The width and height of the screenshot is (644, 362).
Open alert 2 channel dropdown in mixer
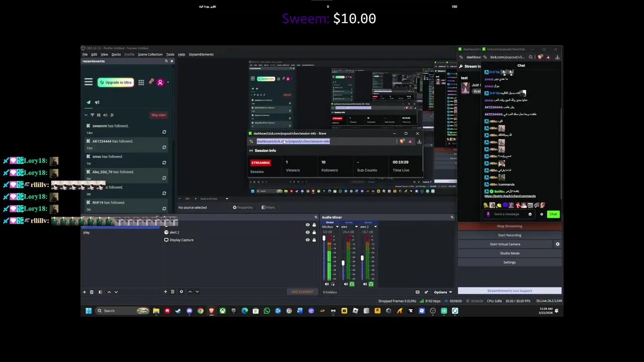[x=375, y=227]
